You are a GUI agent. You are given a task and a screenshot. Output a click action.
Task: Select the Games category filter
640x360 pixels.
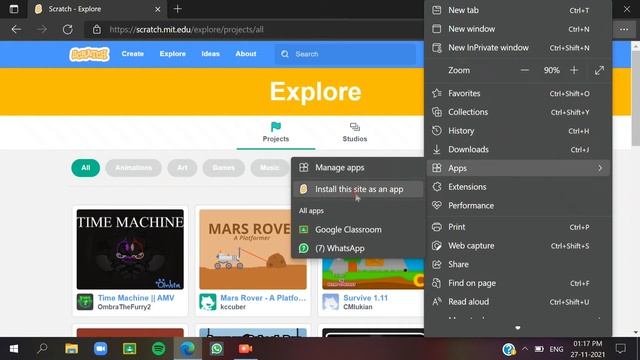224,168
